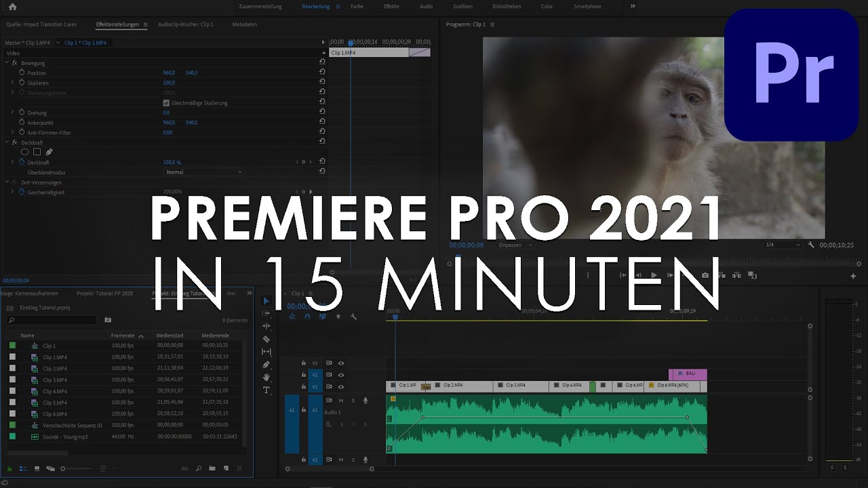Select the Selection (arrow) tool

point(266,301)
